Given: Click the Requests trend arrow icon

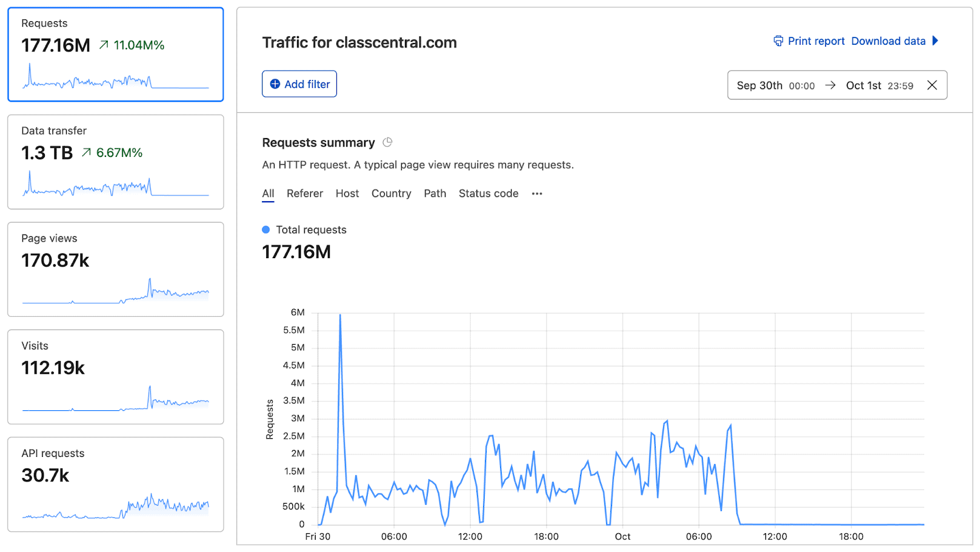Looking at the screenshot, I should click(x=104, y=45).
